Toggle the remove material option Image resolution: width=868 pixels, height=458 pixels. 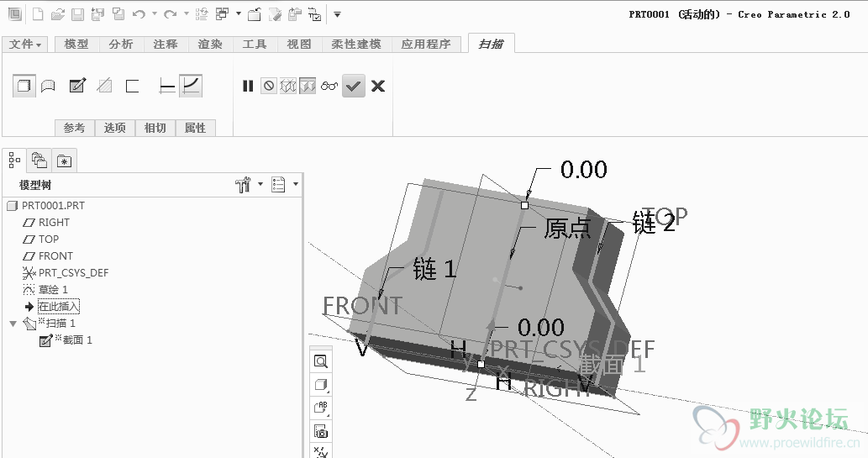(x=104, y=86)
